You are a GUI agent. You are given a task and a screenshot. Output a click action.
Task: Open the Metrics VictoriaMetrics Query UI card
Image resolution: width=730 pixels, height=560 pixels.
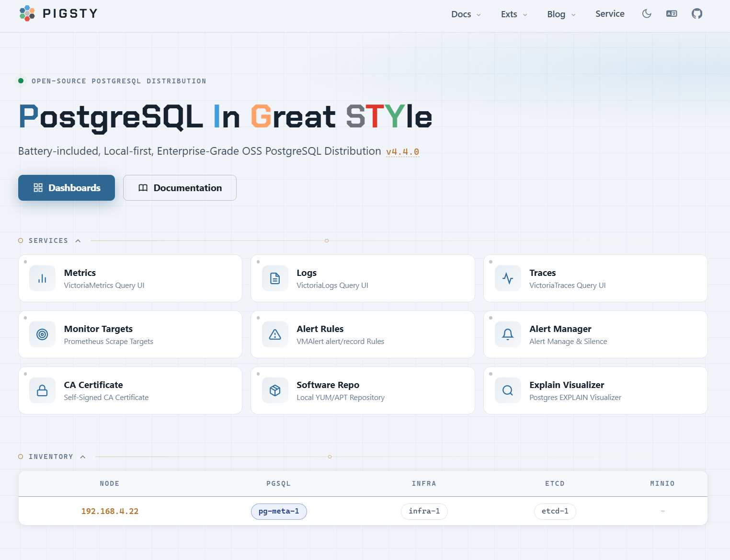point(130,278)
